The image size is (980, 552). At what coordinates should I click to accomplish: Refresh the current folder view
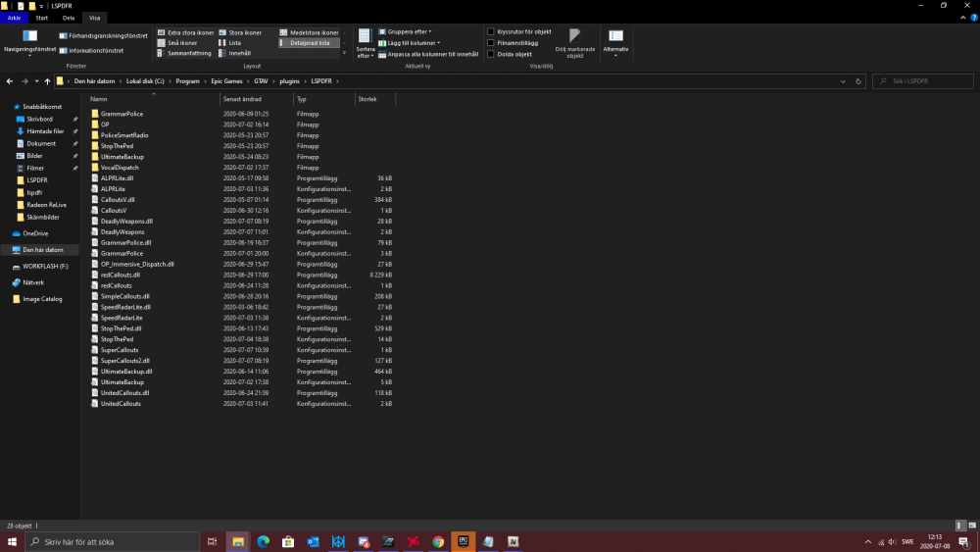click(858, 81)
